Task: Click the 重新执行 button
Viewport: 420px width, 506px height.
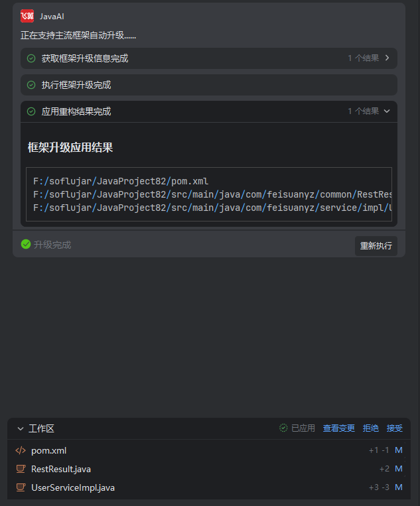Action: (376, 246)
